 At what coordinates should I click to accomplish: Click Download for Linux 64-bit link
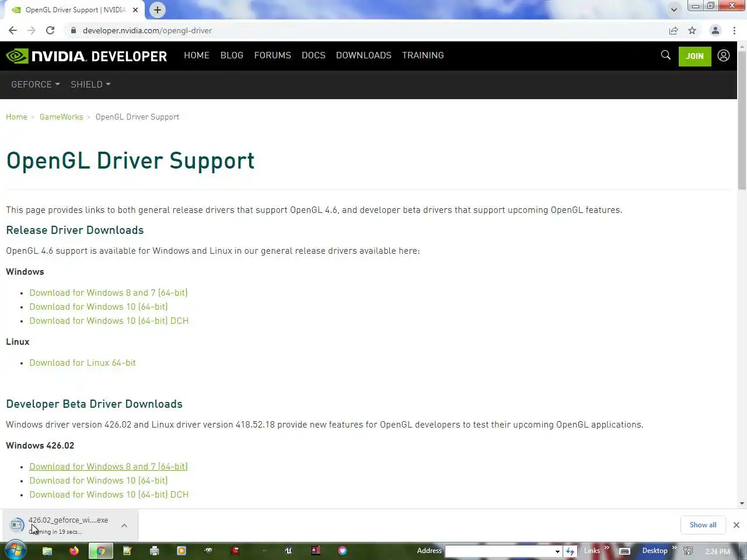[x=82, y=363]
